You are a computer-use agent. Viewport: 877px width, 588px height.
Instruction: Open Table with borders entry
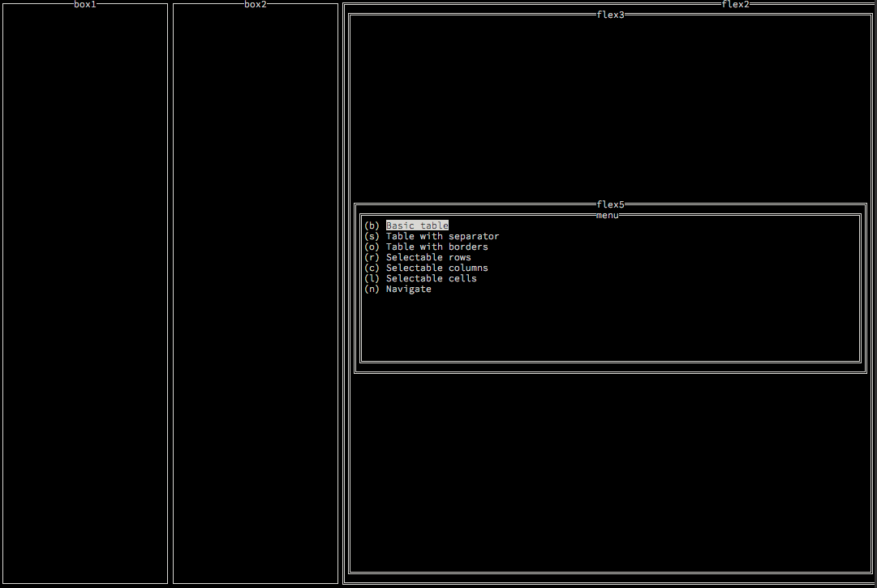pyautogui.click(x=436, y=247)
